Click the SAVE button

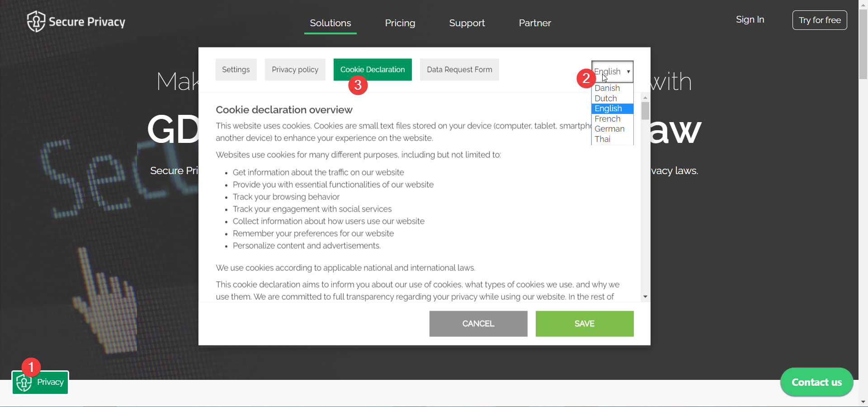pos(584,323)
